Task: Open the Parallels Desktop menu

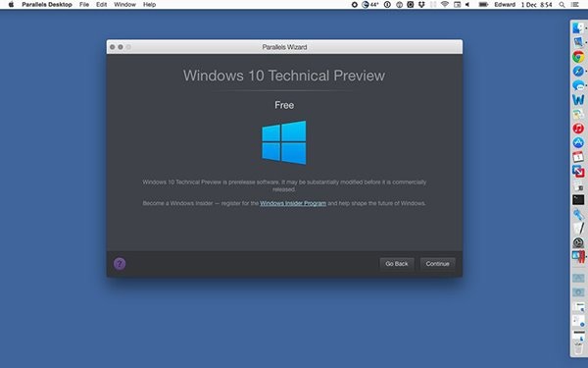Action: click(x=47, y=5)
